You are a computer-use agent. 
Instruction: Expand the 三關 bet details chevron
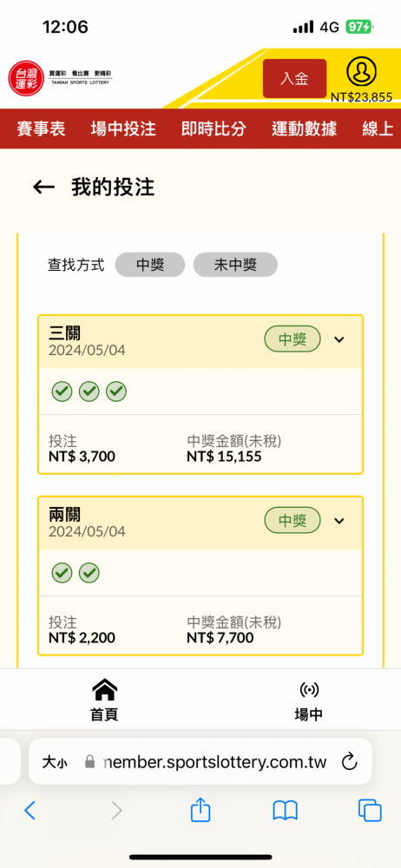(x=339, y=340)
